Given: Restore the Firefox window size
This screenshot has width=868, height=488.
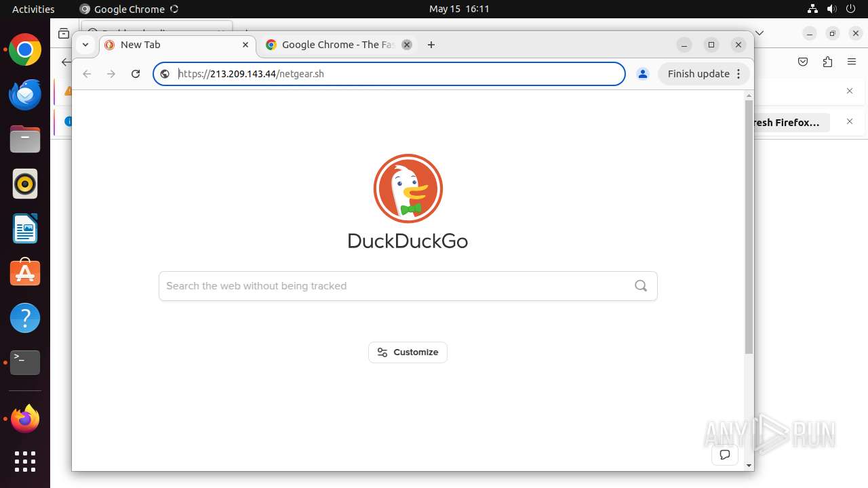Looking at the screenshot, I should tap(833, 33).
